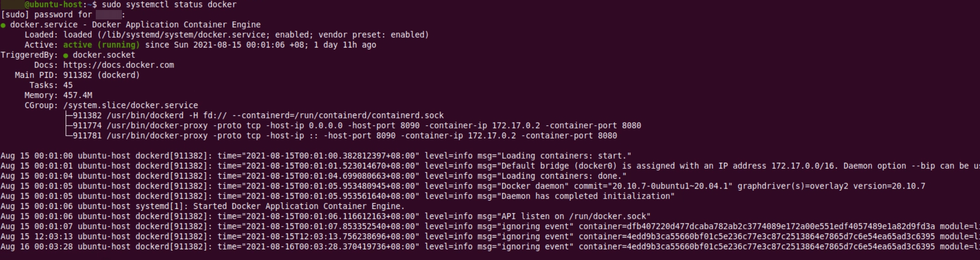Click the Main PID value 911382 (dockerd)
Screen dimensions: 980x260
coord(101,75)
